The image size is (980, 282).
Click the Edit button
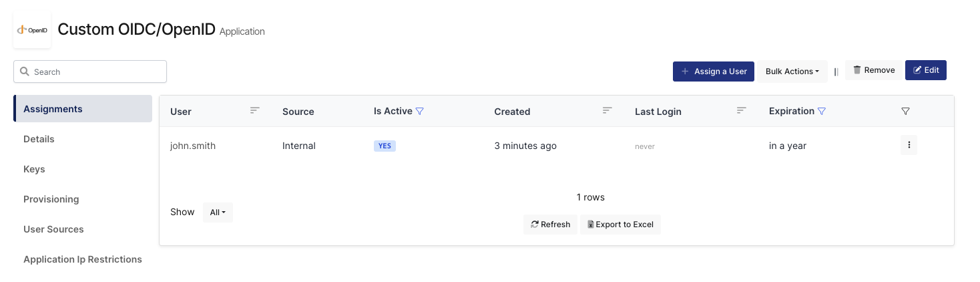coord(925,70)
